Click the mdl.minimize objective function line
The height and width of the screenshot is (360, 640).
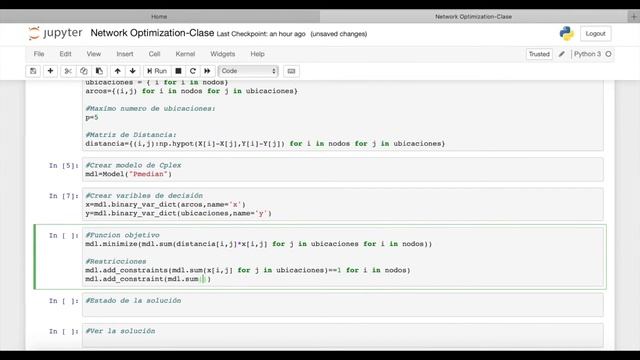[x=258, y=244]
